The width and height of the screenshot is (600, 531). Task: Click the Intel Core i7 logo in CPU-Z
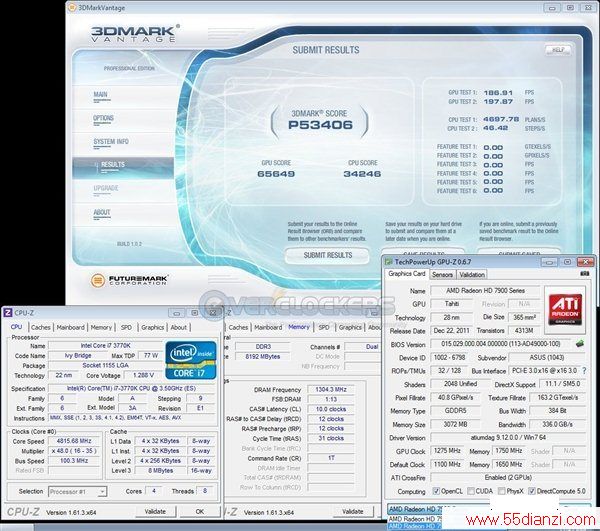pyautogui.click(x=191, y=360)
